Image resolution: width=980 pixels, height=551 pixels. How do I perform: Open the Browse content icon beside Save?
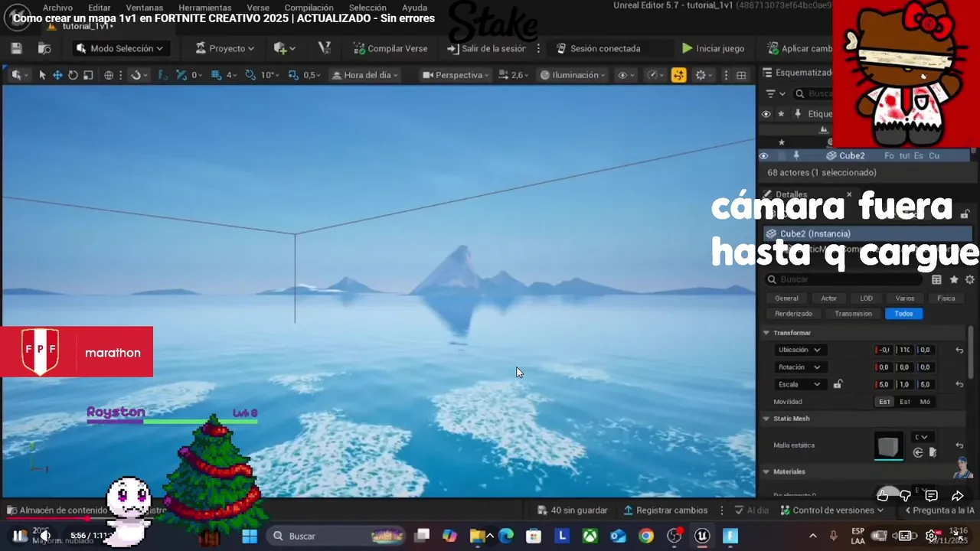[x=44, y=48]
